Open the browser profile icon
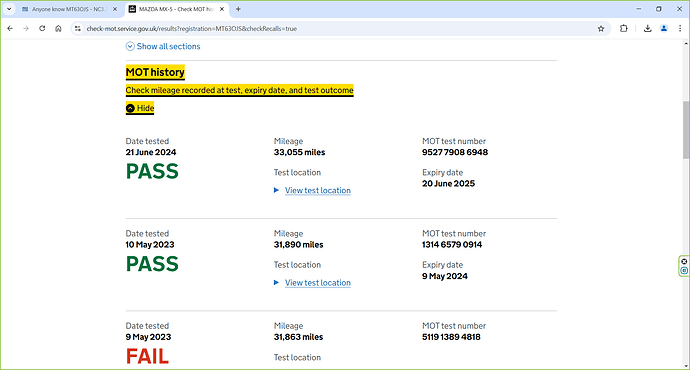The image size is (690, 370). [x=664, y=29]
